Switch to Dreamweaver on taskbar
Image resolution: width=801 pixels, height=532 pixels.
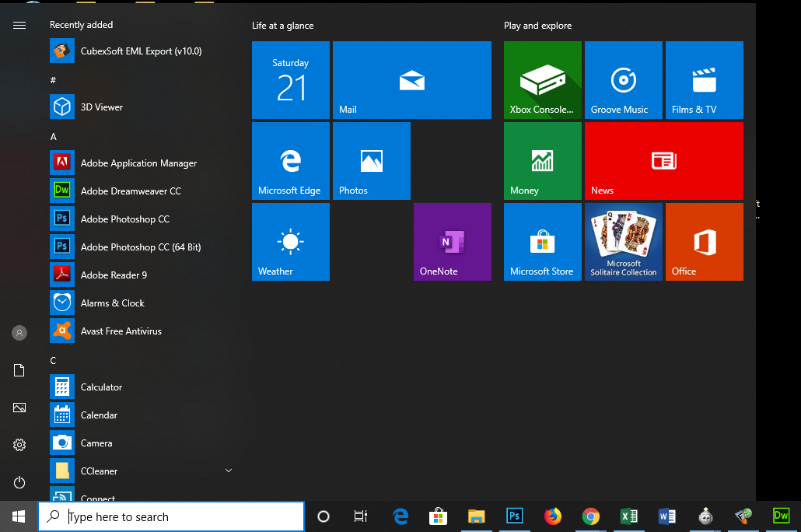[781, 516]
